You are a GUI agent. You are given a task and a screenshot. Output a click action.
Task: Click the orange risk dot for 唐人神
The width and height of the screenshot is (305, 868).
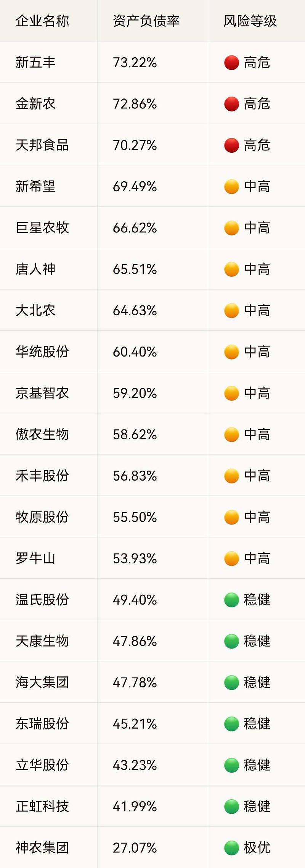(x=231, y=269)
